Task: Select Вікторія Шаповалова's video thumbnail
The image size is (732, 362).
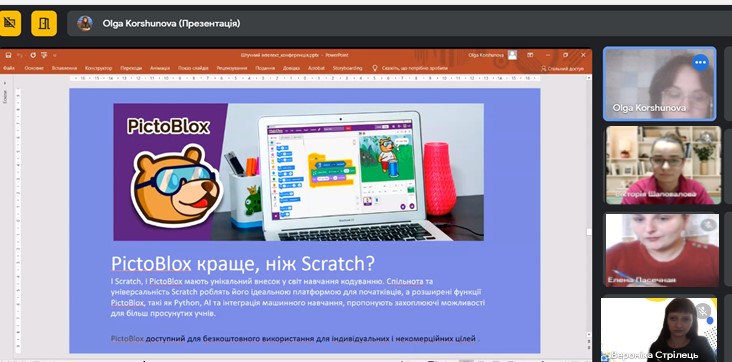Action: click(x=663, y=165)
